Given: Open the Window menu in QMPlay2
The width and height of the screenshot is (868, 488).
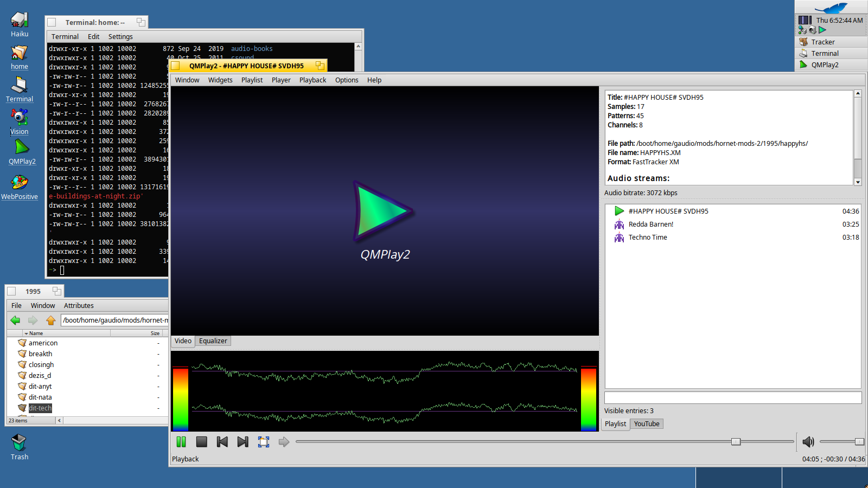Looking at the screenshot, I should click(x=187, y=80).
